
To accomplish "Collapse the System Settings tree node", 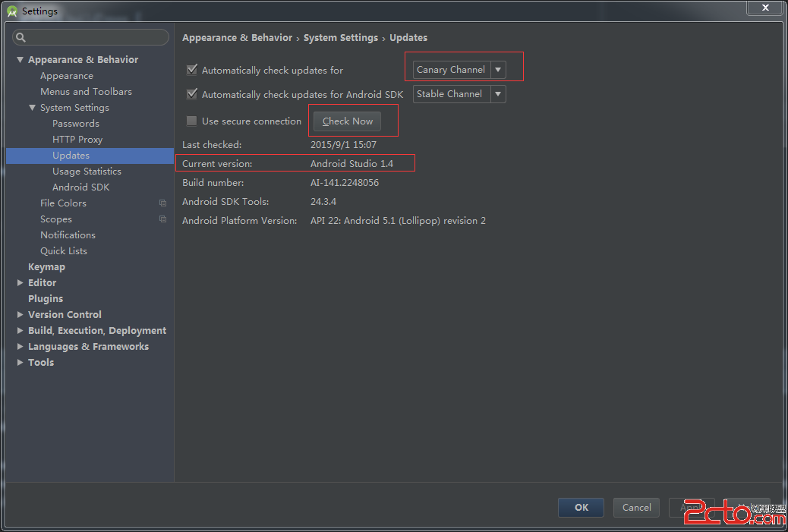I will (x=33, y=108).
